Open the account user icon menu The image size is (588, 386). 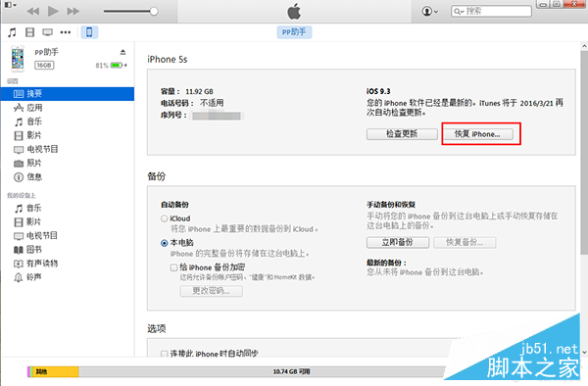[x=430, y=11]
